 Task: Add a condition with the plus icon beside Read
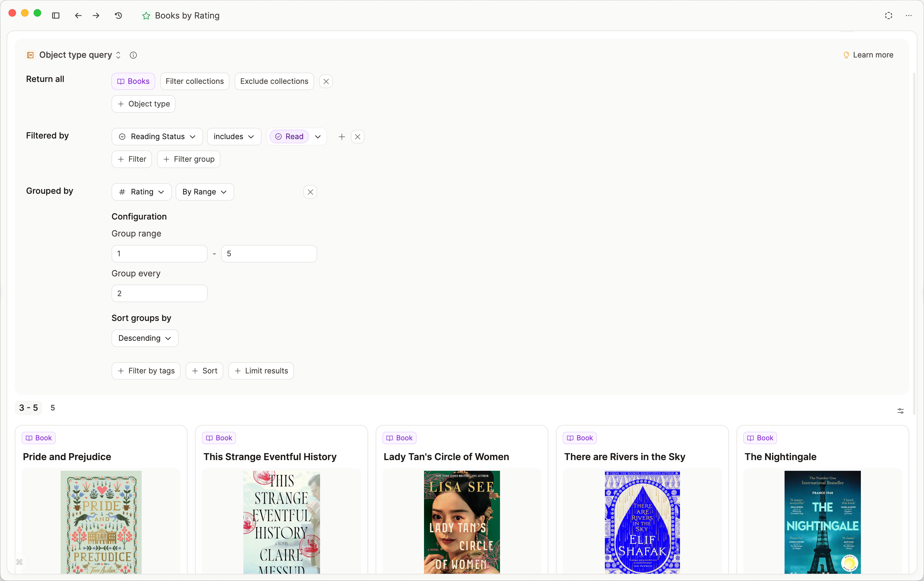coord(341,137)
